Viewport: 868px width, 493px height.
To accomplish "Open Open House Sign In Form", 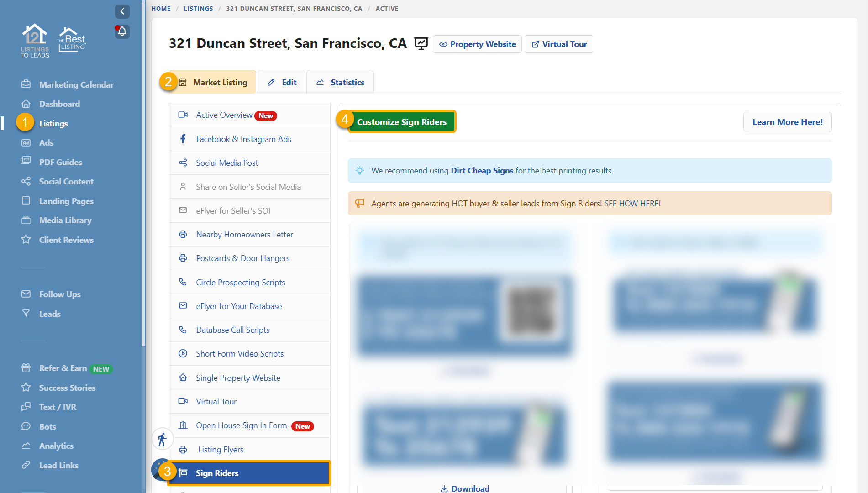I will point(241,425).
